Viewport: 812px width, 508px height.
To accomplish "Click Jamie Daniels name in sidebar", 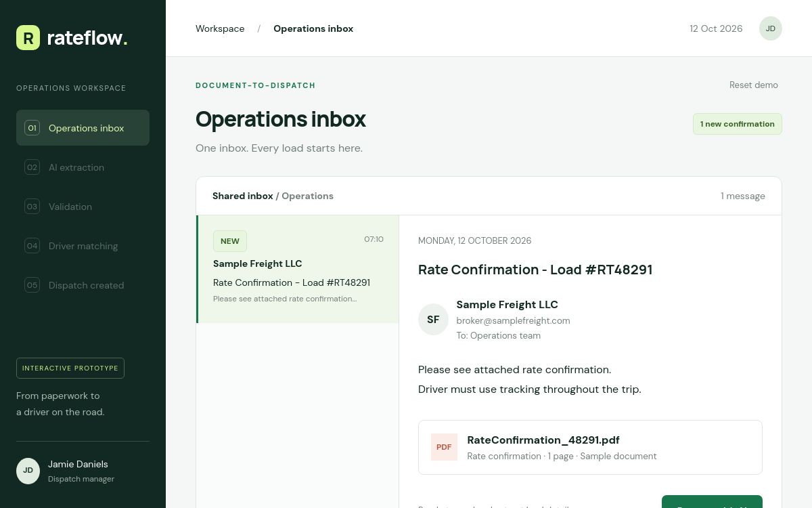I will pyautogui.click(x=78, y=464).
